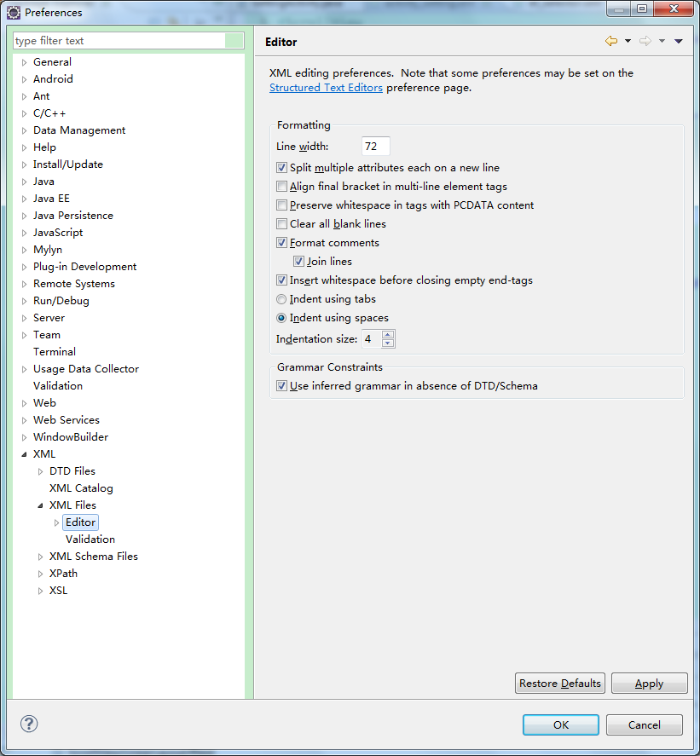
Task: Expand the XSL tree node
Action: pos(41,591)
